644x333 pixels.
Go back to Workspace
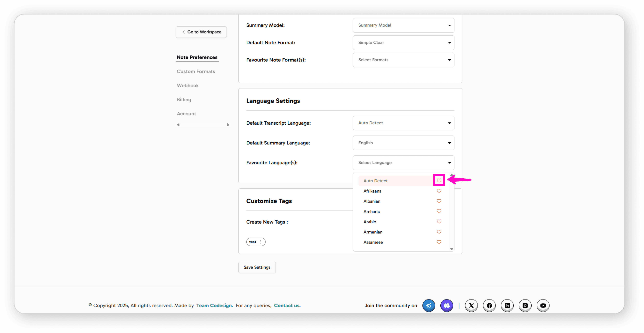pyautogui.click(x=201, y=32)
